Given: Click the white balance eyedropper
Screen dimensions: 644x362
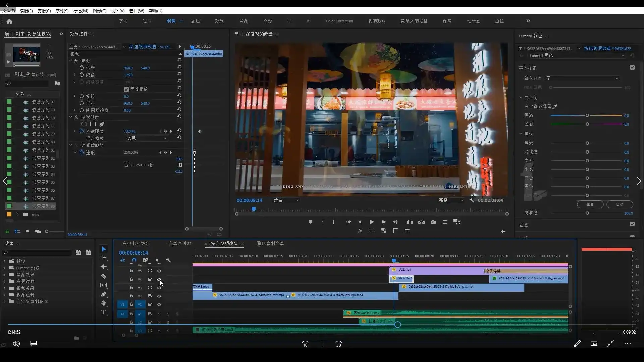Looking at the screenshot, I should point(555,106).
